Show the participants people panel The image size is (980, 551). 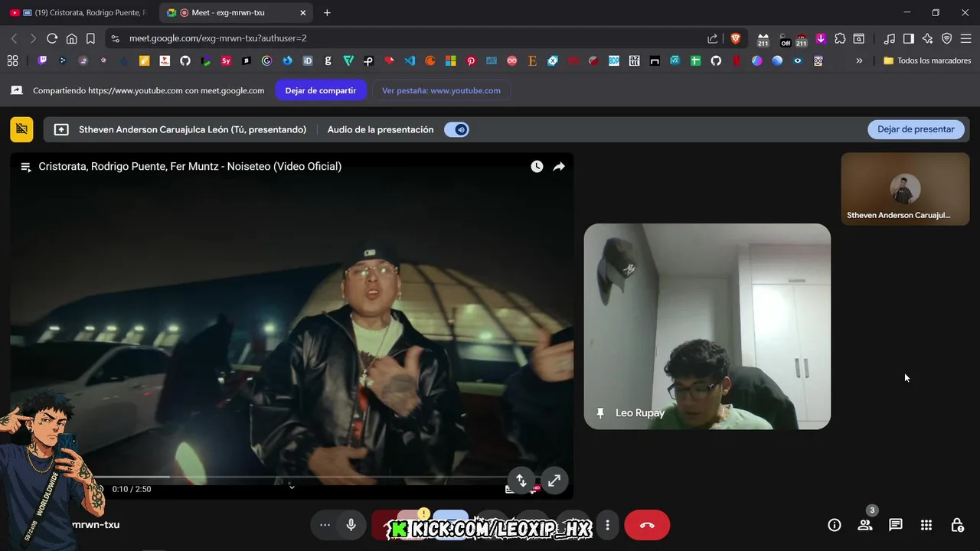865,525
